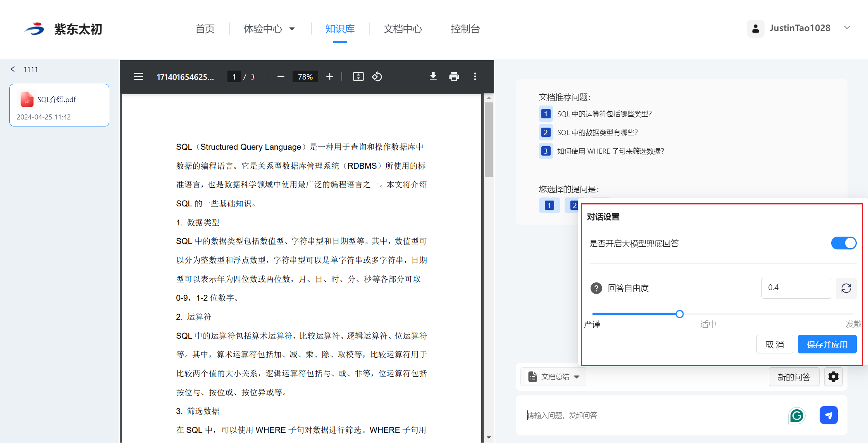
Task: Click the PDF filename 171401654625...
Action: (185, 77)
